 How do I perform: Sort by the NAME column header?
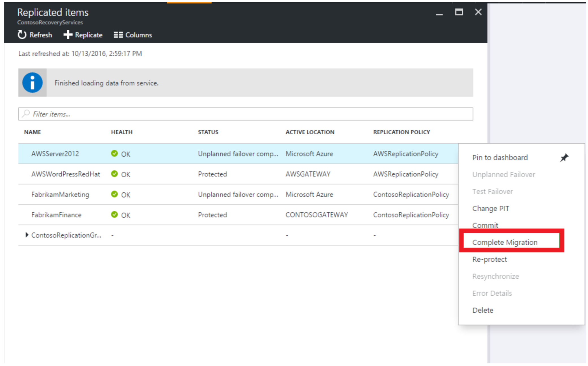click(32, 132)
